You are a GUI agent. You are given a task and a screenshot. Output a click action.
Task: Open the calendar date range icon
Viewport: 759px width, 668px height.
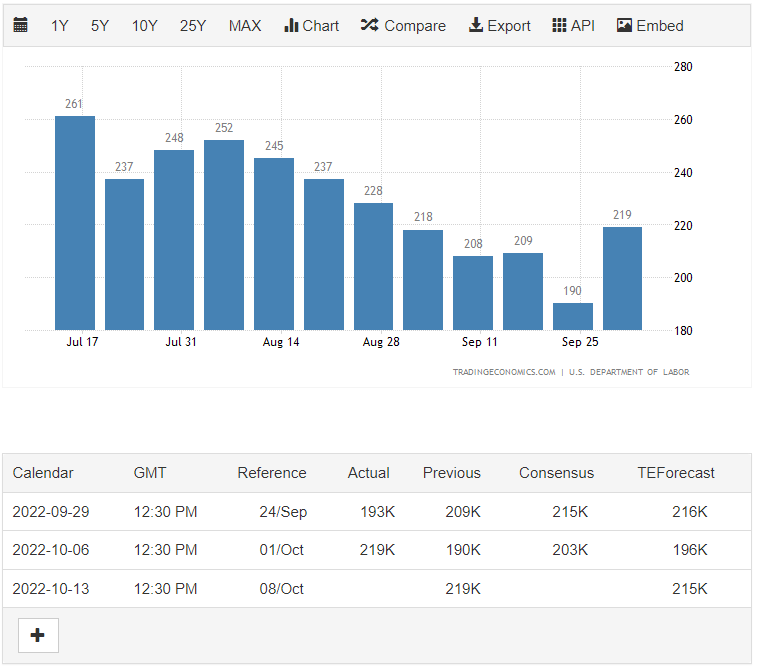[x=20, y=25]
